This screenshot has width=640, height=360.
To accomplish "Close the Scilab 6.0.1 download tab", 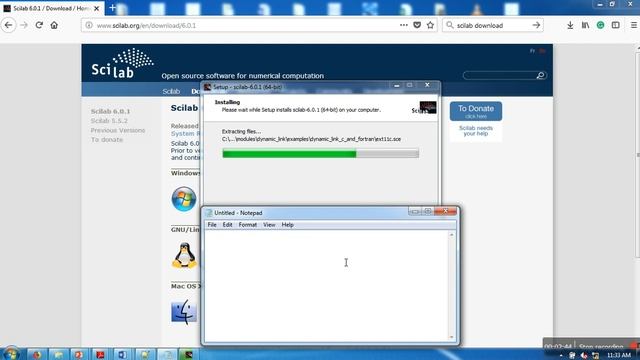I will click(97, 8).
